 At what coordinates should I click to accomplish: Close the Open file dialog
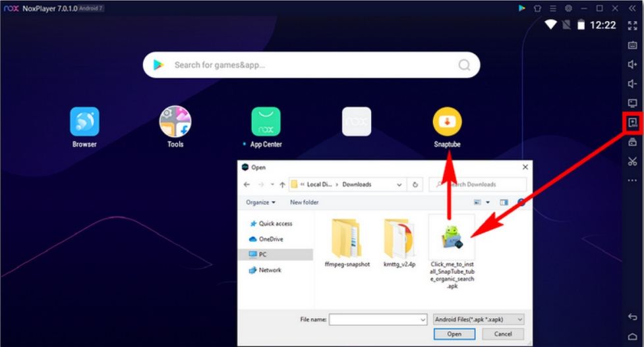pyautogui.click(x=525, y=167)
